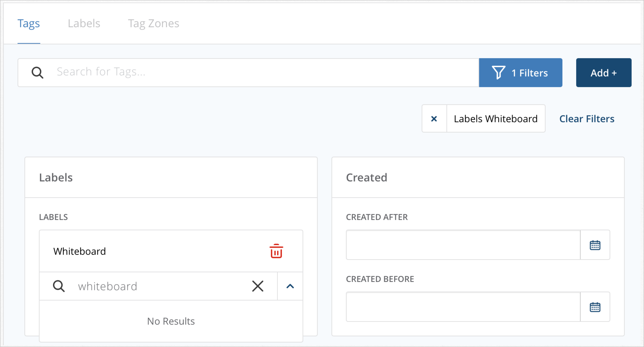Open the 1 Filters button

[520, 73]
